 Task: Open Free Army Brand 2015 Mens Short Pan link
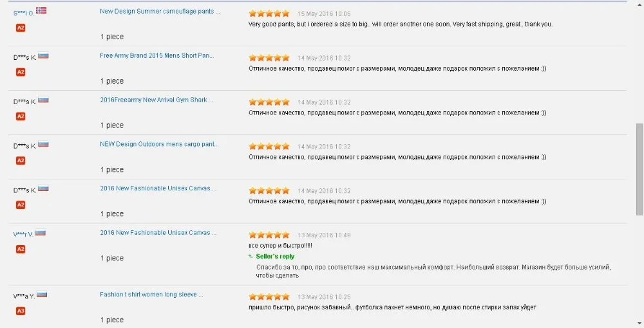click(156, 56)
